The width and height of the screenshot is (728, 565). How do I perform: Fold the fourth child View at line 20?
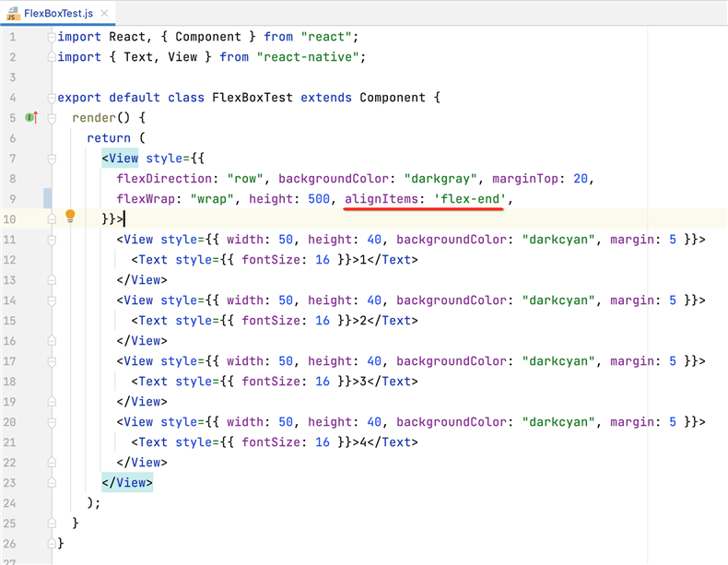pos(53,422)
